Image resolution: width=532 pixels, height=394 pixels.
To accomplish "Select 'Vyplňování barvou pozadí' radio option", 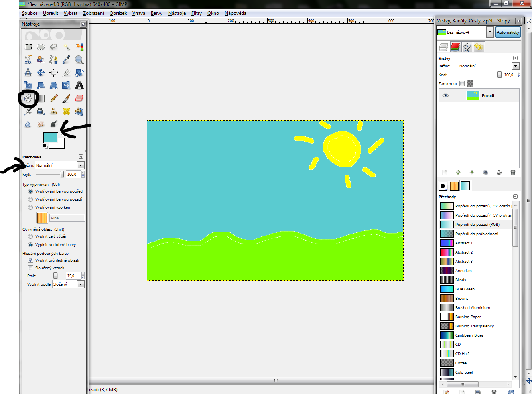I will pos(30,199).
